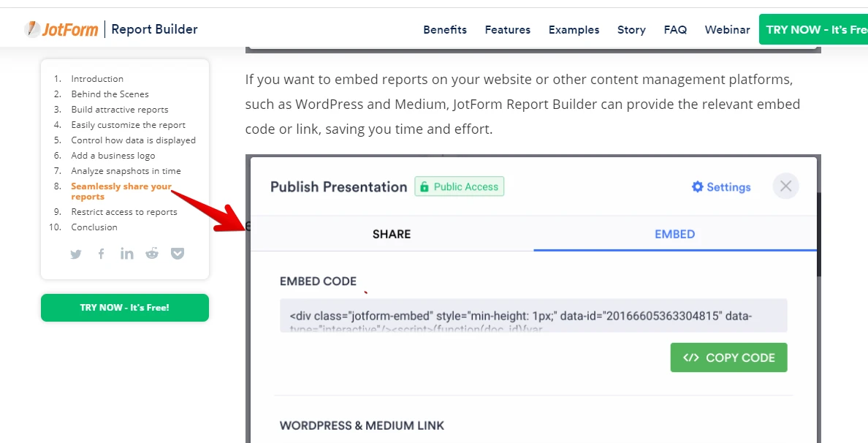868x443 pixels.
Task: Switch to the SHARE tab
Action: tap(392, 234)
